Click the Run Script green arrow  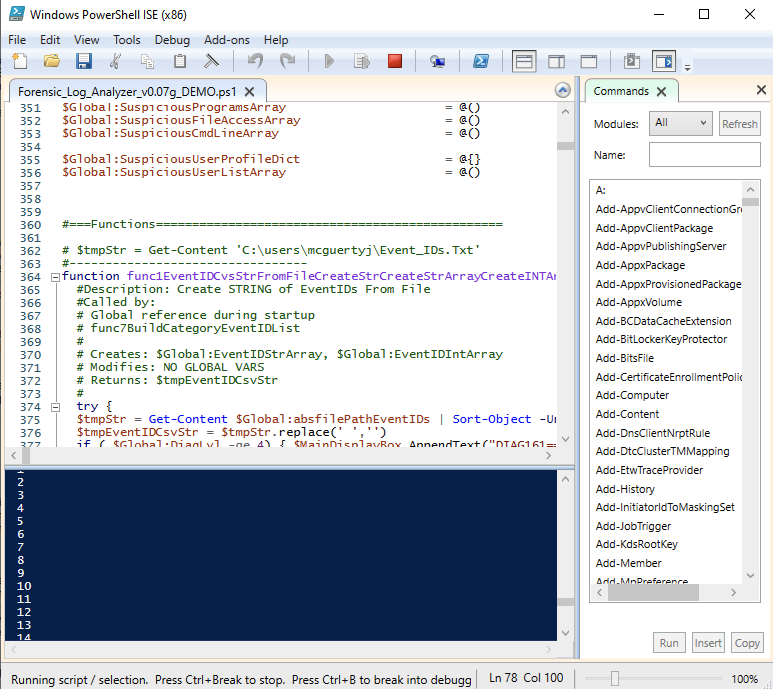(x=329, y=62)
